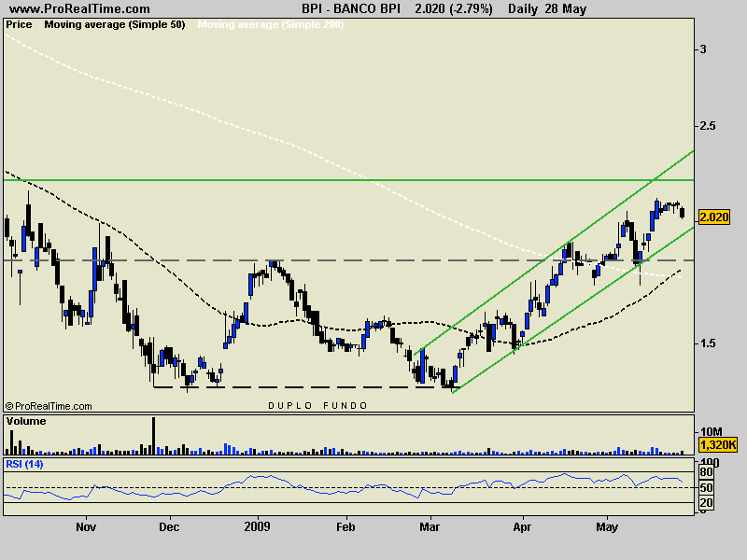This screenshot has height=560, width=747.
Task: Click the 80 RSI level label
Action: click(706, 472)
